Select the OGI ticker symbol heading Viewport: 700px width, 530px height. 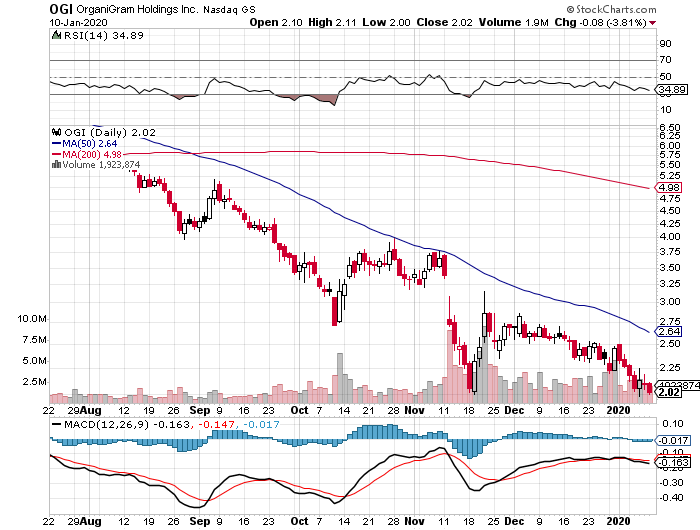pos(61,9)
